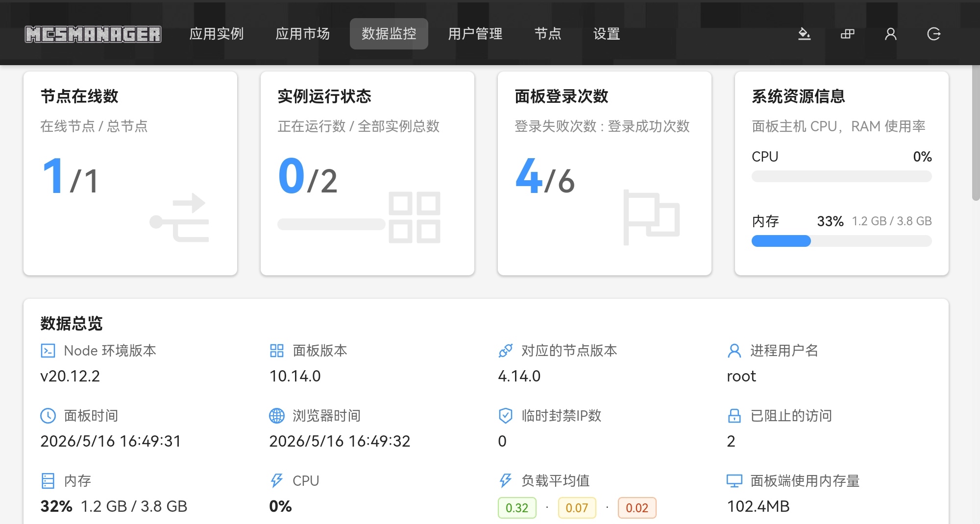Image resolution: width=980 pixels, height=524 pixels.
Task: Click the 0/2 running instances value
Action: pos(308,176)
